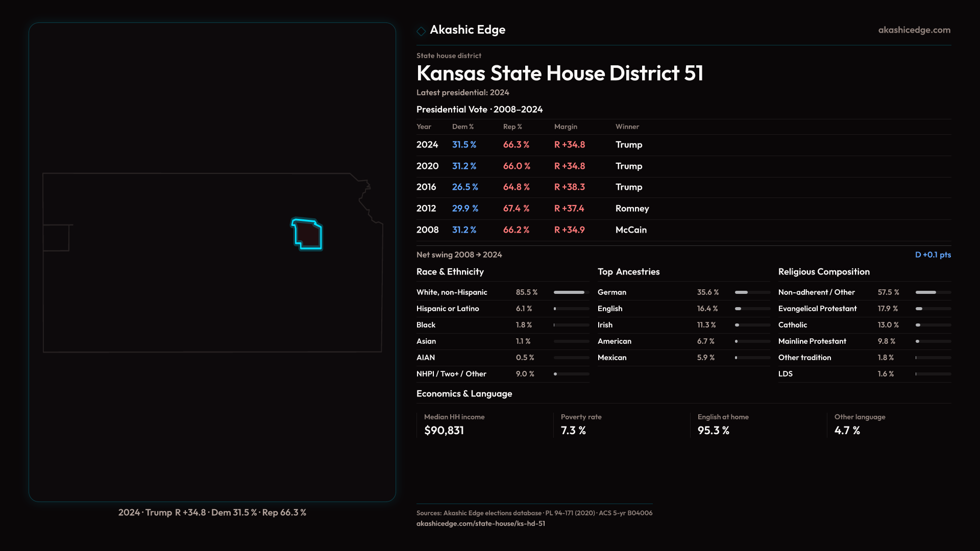Click the Other language 4.7 % stat
The image size is (980, 551).
pyautogui.click(x=847, y=431)
